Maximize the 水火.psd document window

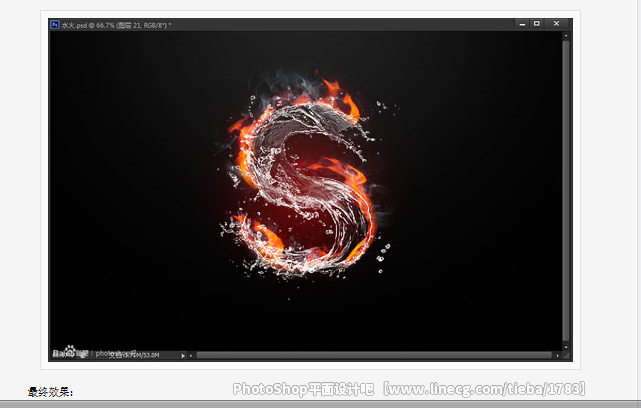(x=537, y=24)
